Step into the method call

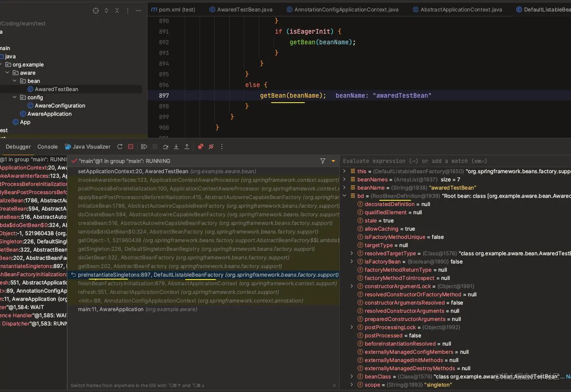176,147
